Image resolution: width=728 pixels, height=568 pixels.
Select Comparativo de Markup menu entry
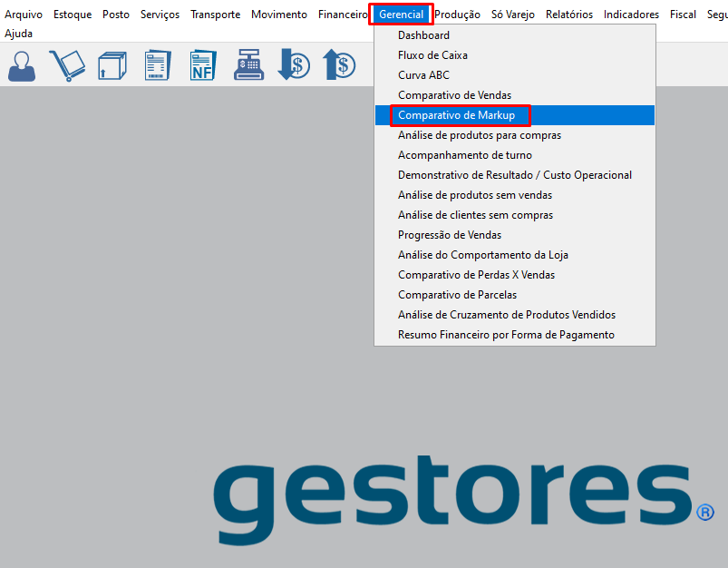(x=456, y=115)
